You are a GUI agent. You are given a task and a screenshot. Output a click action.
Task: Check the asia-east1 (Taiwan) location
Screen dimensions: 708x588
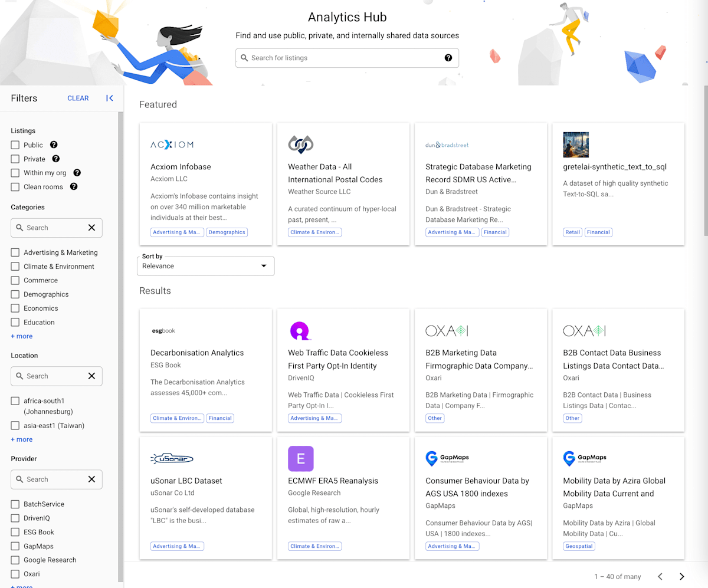(15, 425)
